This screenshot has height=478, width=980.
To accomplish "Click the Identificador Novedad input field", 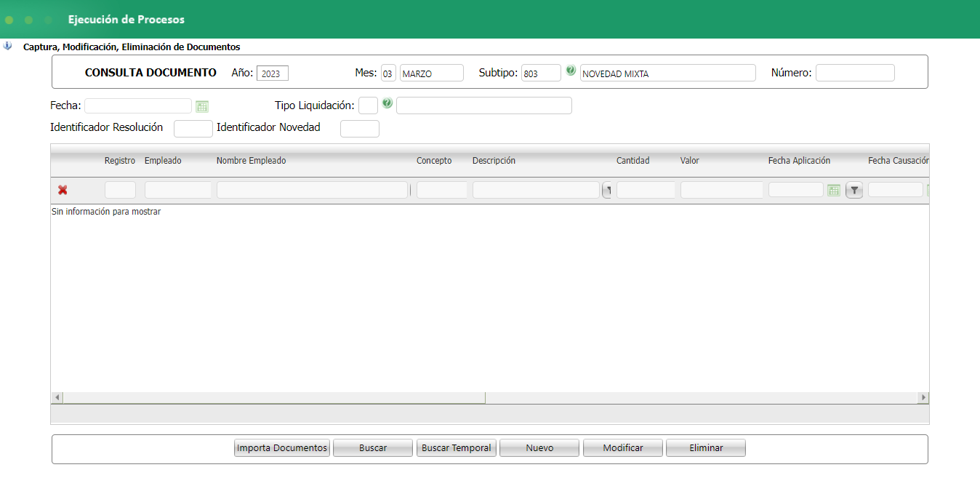I will point(360,129).
